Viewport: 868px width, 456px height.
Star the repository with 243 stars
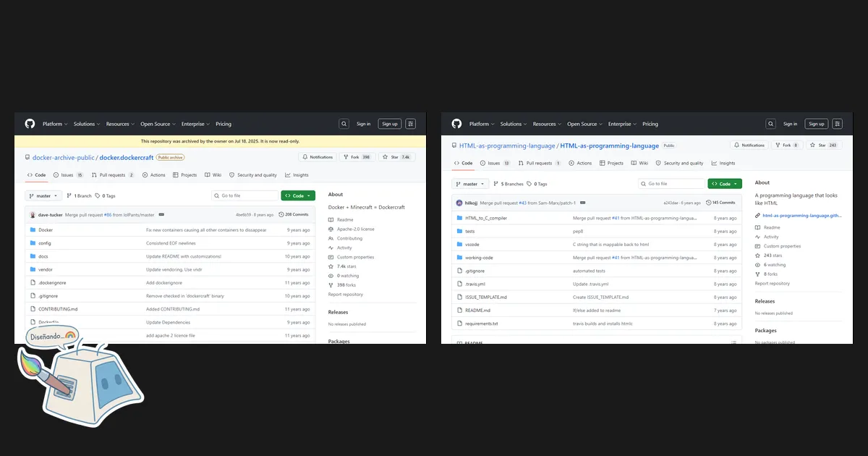tap(825, 145)
